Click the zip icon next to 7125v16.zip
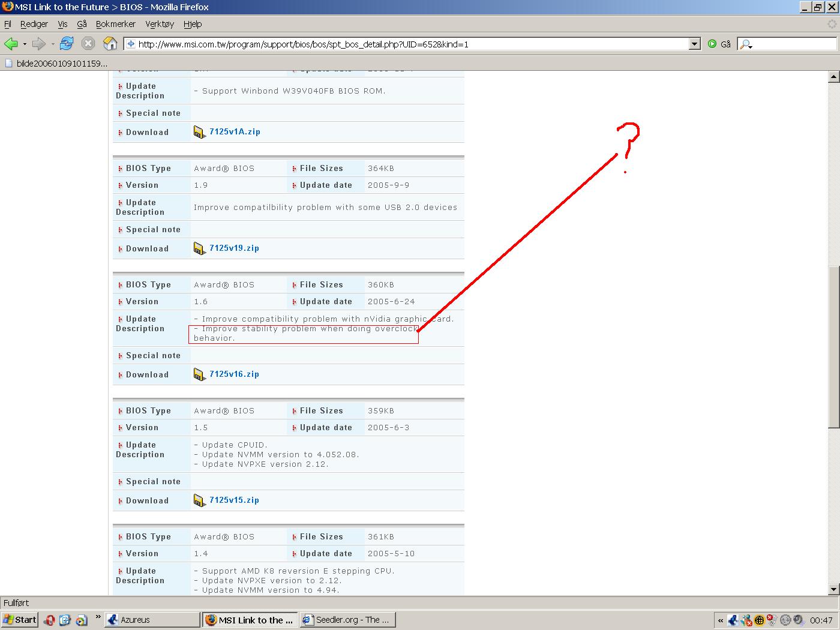Viewport: 840px width, 630px height. coord(200,374)
